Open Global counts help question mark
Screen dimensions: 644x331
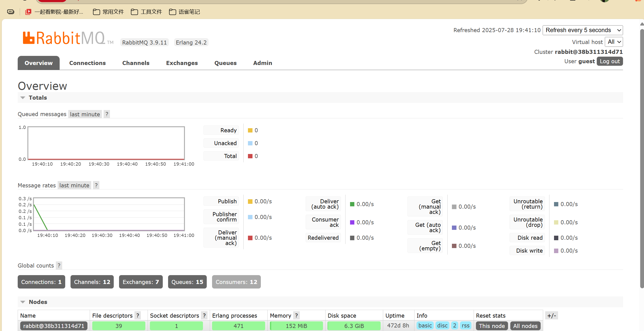pos(59,266)
